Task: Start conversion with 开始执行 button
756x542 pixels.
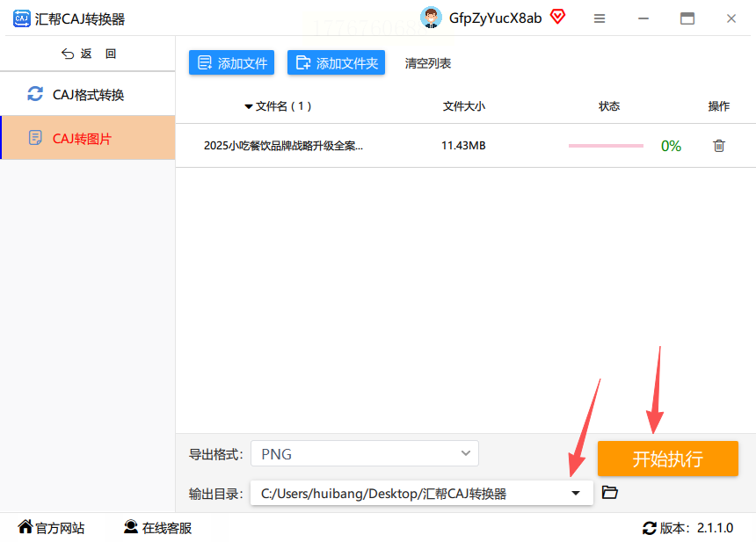Action: coord(668,459)
